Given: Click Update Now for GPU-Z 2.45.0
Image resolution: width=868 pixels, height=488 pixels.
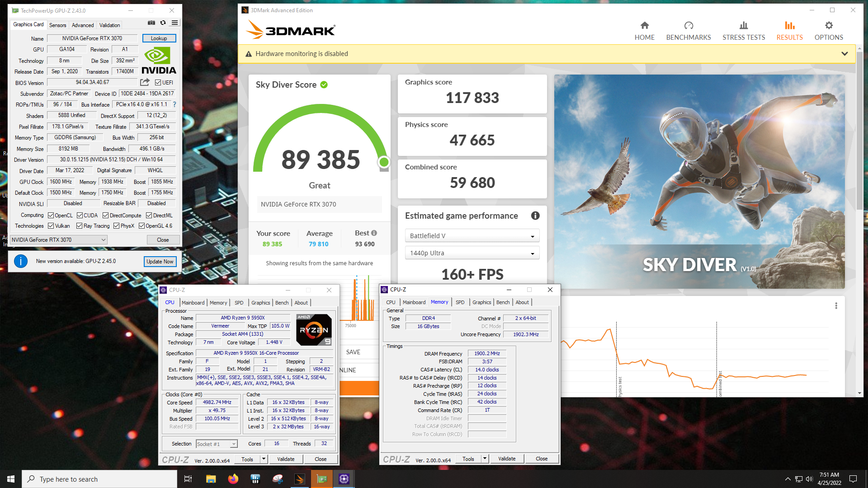Looking at the screenshot, I should coord(160,261).
